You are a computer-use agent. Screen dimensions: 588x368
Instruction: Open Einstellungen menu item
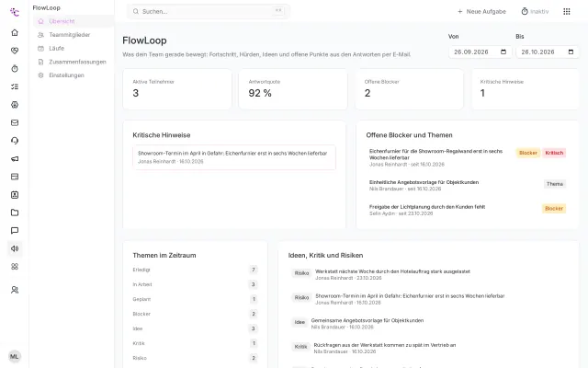click(73, 75)
